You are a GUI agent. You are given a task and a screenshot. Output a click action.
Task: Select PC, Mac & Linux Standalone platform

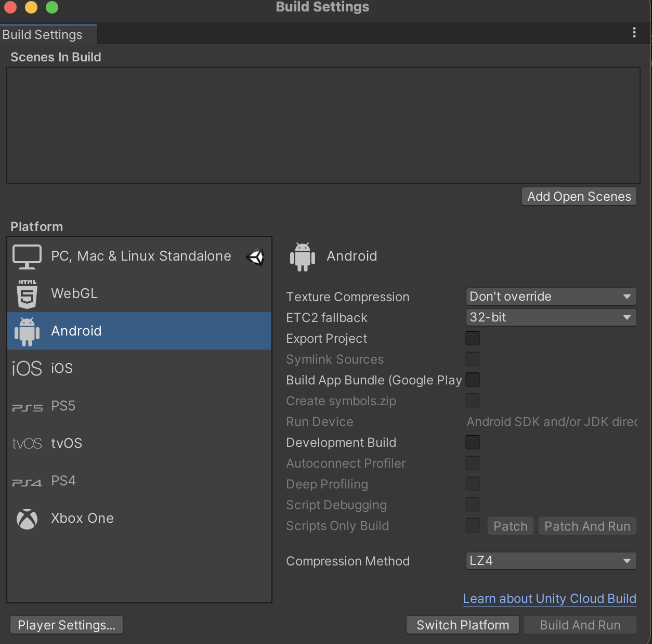pos(139,256)
